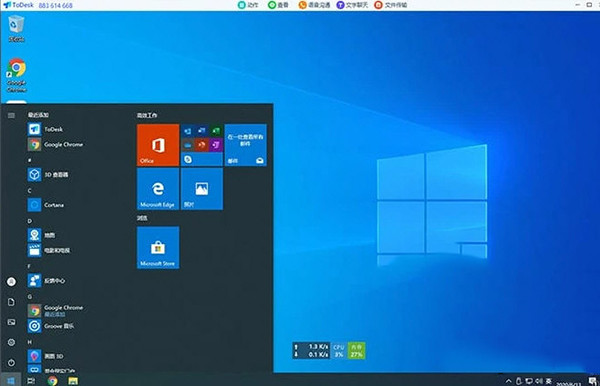Open the Office tile
The image size is (600, 386).
click(158, 145)
